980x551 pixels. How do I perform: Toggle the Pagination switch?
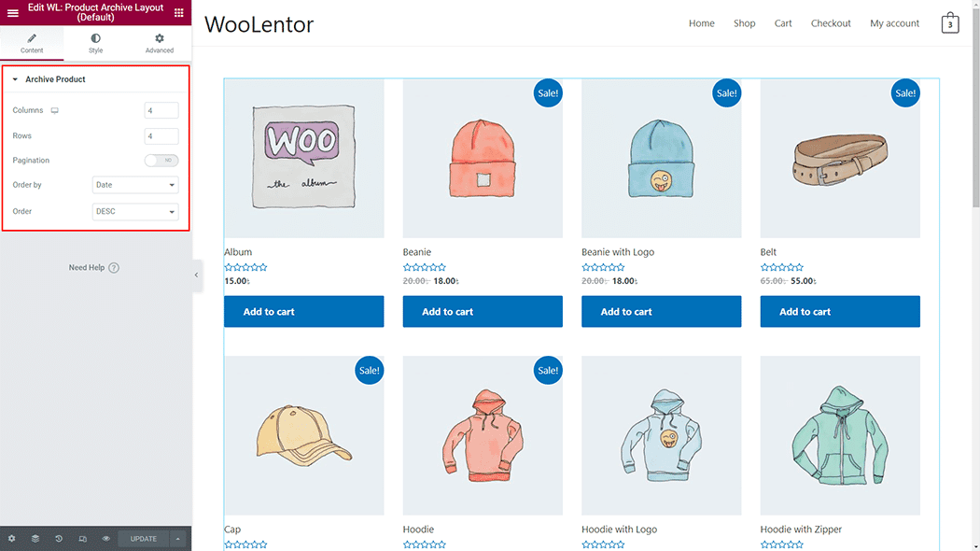(x=161, y=160)
